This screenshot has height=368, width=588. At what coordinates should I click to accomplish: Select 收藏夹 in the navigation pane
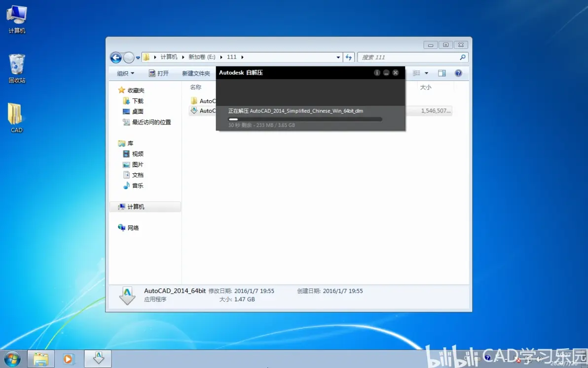pyautogui.click(x=131, y=90)
